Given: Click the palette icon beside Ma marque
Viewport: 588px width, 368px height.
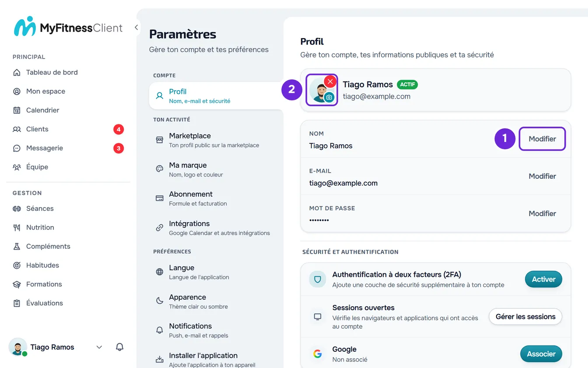Looking at the screenshot, I should click(160, 169).
